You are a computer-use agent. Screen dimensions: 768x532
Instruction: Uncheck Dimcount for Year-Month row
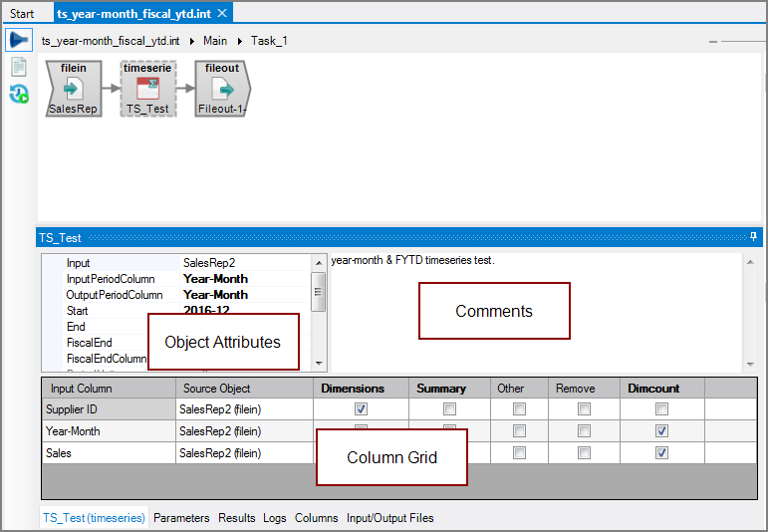661,431
